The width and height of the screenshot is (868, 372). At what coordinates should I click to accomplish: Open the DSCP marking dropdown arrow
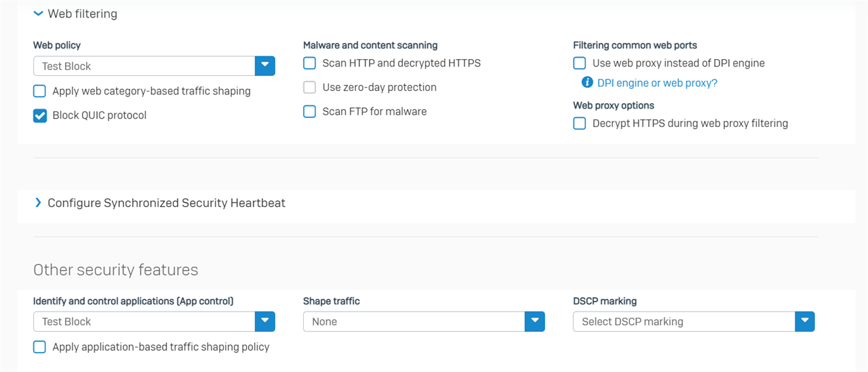(x=805, y=322)
